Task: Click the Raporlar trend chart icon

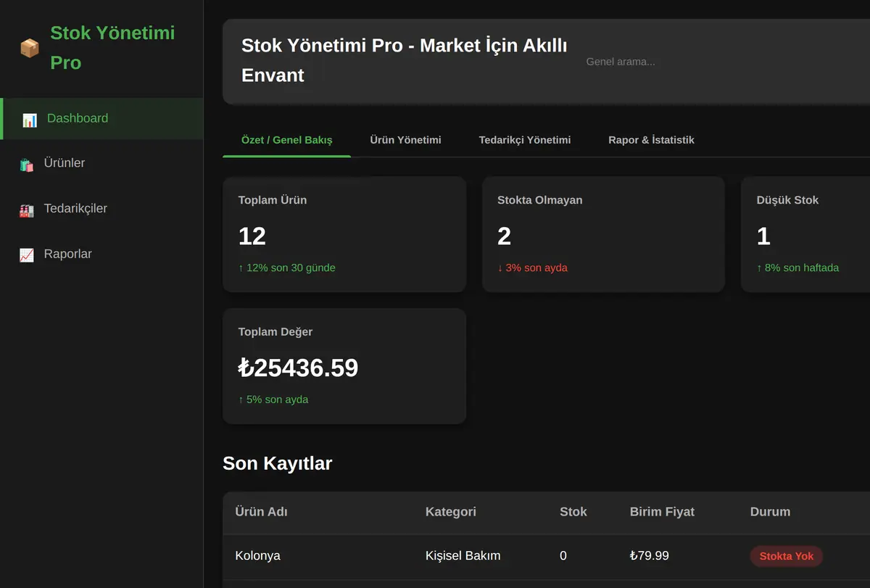Action: 27,255
